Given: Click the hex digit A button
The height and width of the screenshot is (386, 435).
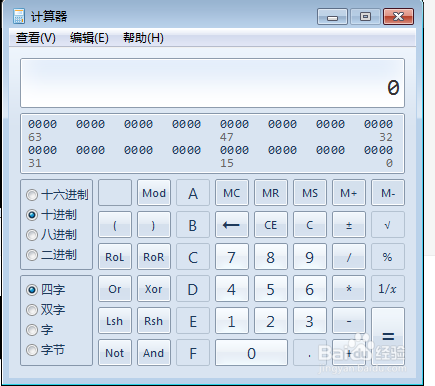Looking at the screenshot, I should [x=193, y=193].
